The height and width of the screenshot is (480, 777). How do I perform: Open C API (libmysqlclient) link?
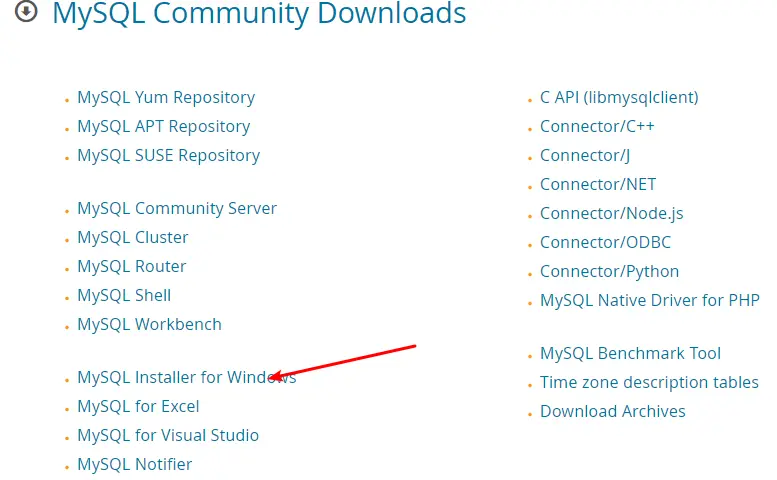[619, 97]
